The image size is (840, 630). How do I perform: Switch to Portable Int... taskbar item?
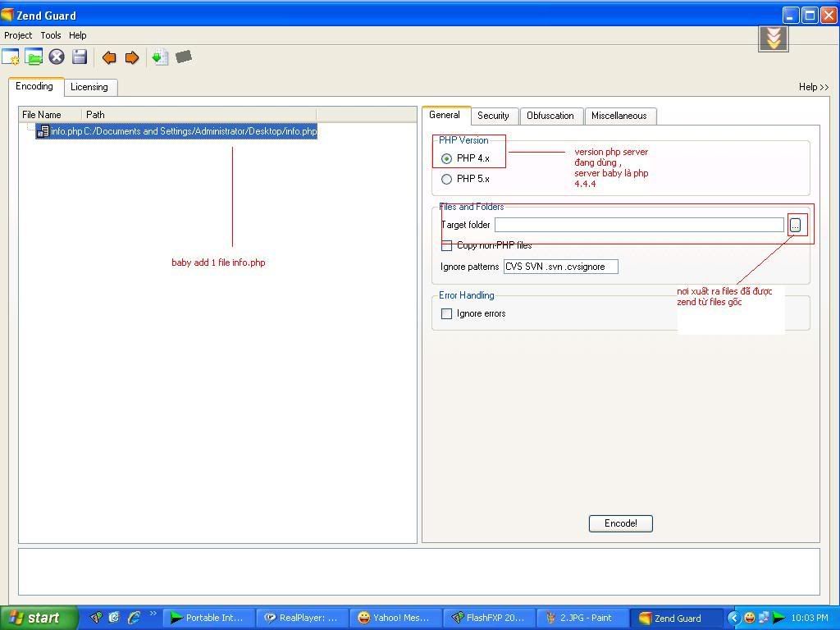(208, 618)
